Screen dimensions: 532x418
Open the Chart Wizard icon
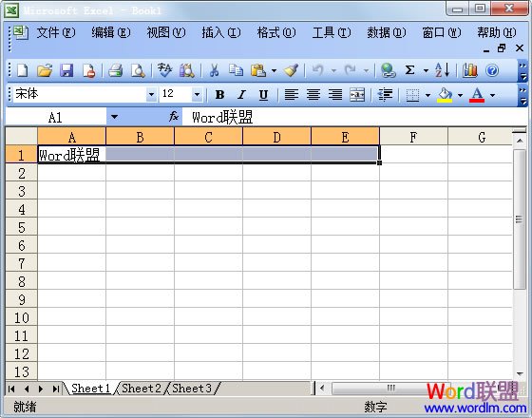pos(469,70)
